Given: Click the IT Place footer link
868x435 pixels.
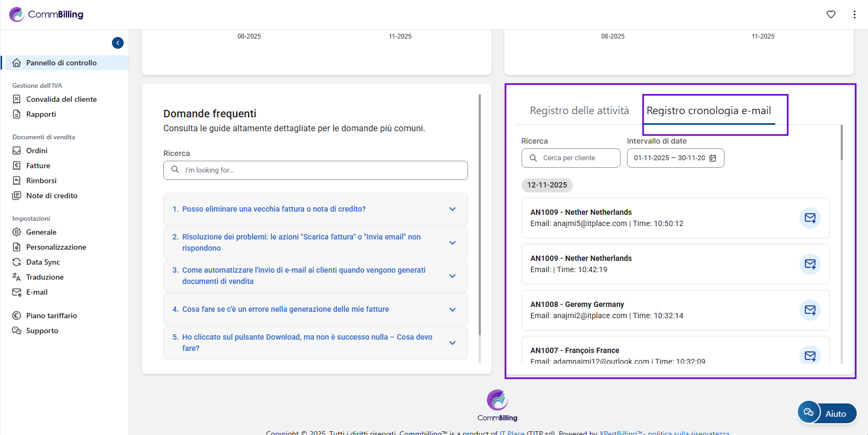Looking at the screenshot, I should coord(512,432).
